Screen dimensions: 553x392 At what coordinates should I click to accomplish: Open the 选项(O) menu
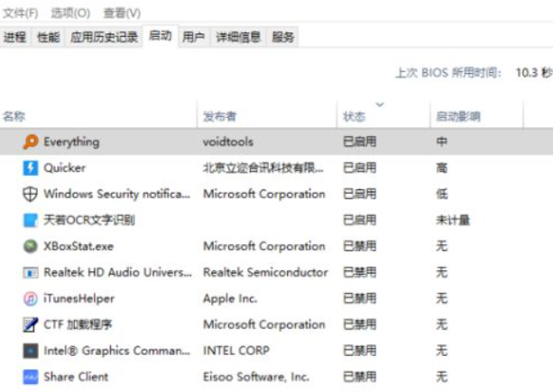click(70, 13)
